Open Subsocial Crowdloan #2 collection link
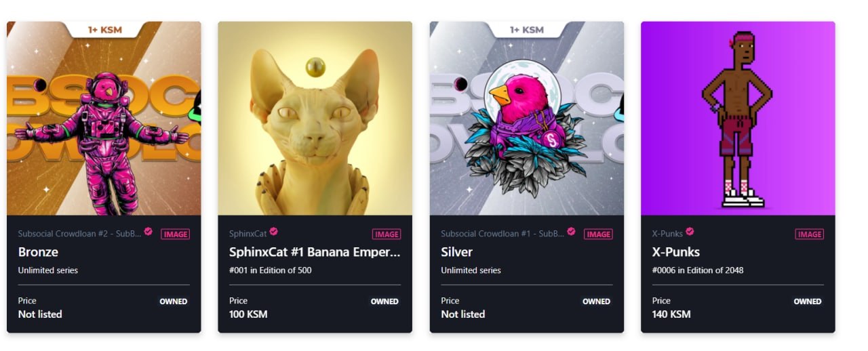Viewport: 868px width, 351px height. tap(80, 234)
